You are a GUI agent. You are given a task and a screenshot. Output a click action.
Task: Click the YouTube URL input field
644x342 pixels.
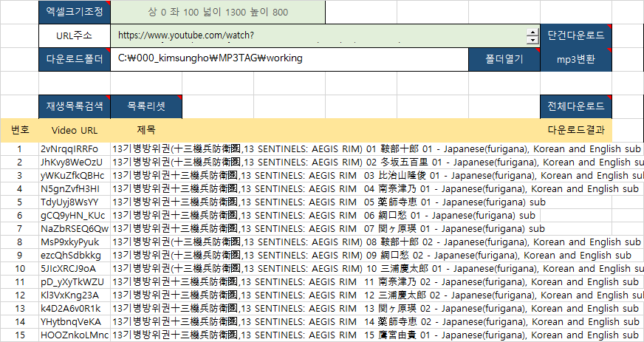pos(318,35)
